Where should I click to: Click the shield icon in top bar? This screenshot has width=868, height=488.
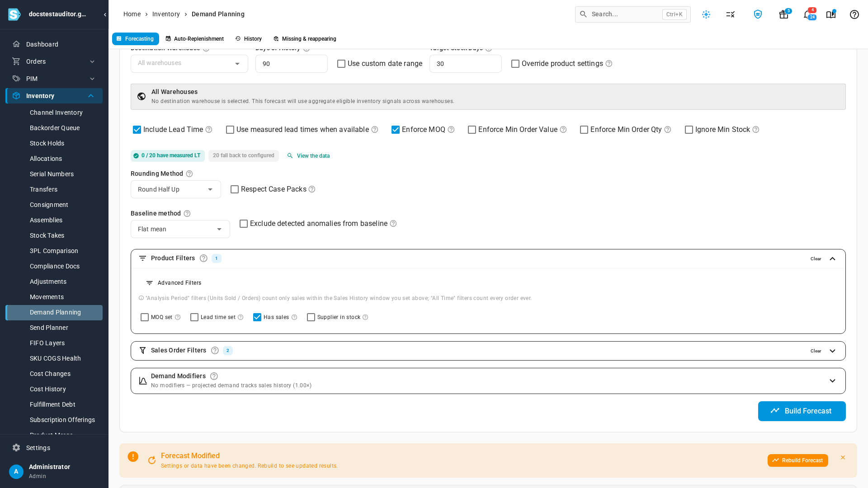tap(758, 14)
